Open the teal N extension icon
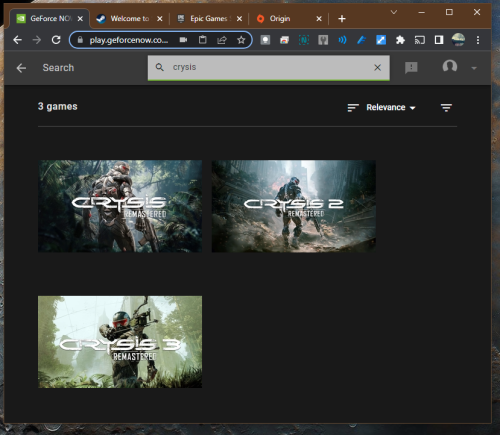The height and width of the screenshot is (435, 500). pyautogui.click(x=304, y=40)
